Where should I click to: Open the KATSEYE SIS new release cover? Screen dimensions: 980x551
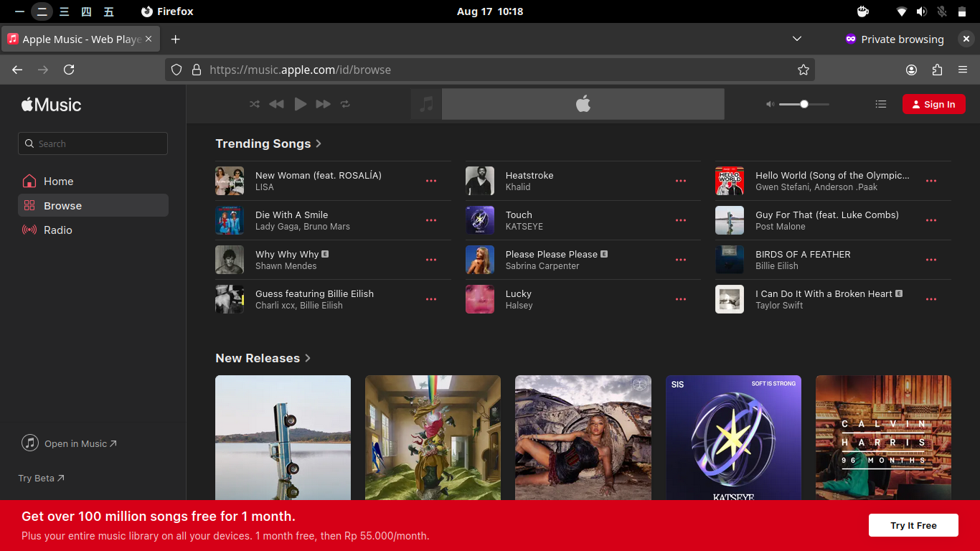click(x=733, y=438)
